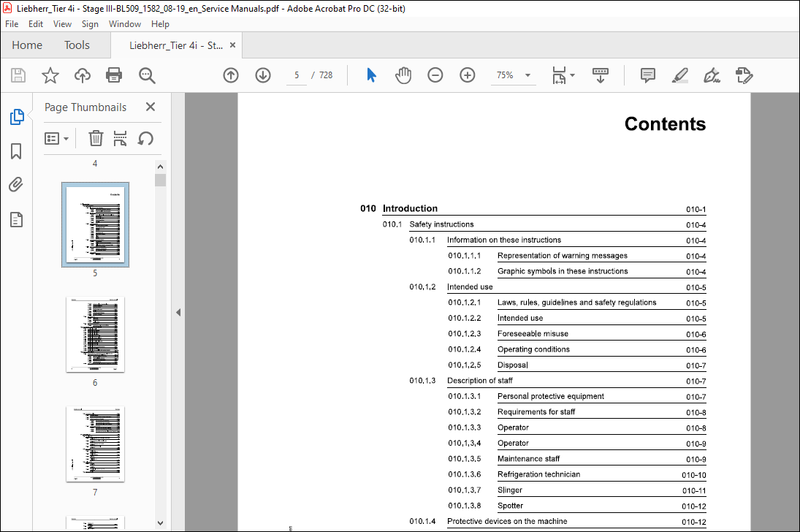Image resolution: width=800 pixels, height=532 pixels.
Task: Go to the next page with the down arrow
Action: [x=263, y=75]
